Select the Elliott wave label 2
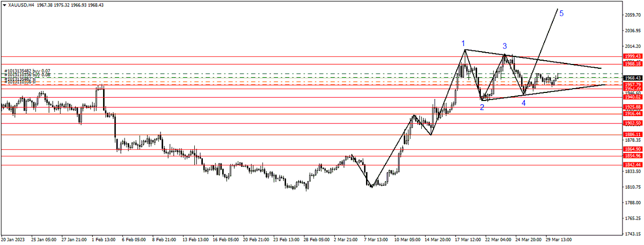 [482, 107]
